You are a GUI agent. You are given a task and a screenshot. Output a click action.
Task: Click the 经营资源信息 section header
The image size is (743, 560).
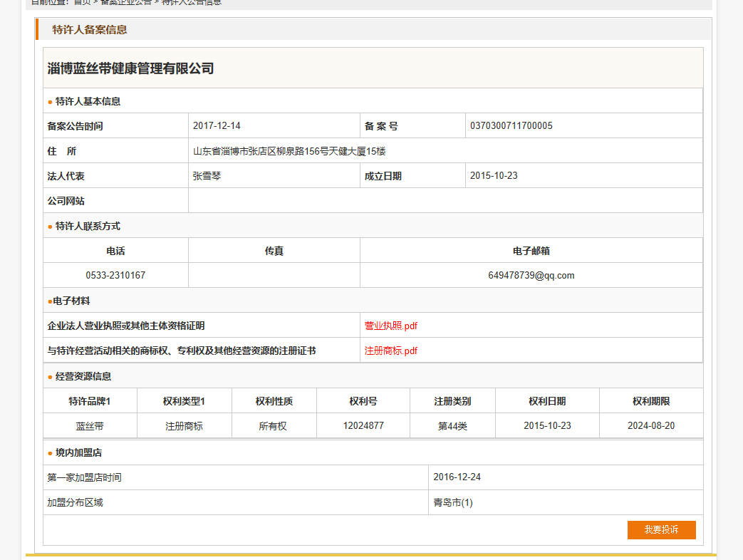[x=83, y=376]
